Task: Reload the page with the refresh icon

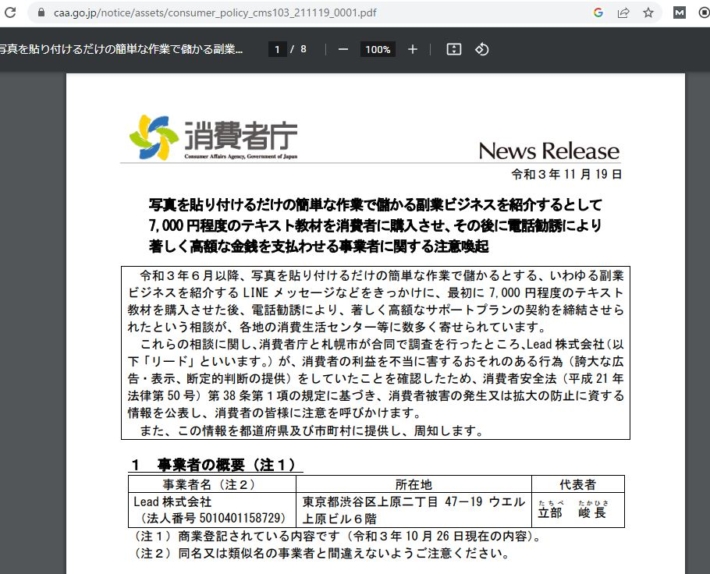Action: click(10, 12)
